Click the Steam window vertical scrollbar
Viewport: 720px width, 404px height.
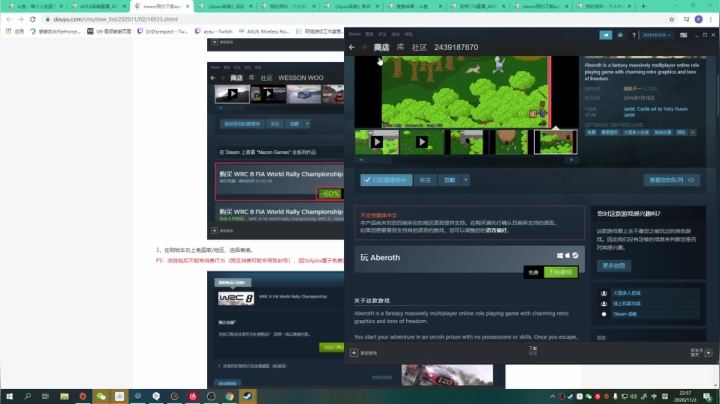coord(717,94)
